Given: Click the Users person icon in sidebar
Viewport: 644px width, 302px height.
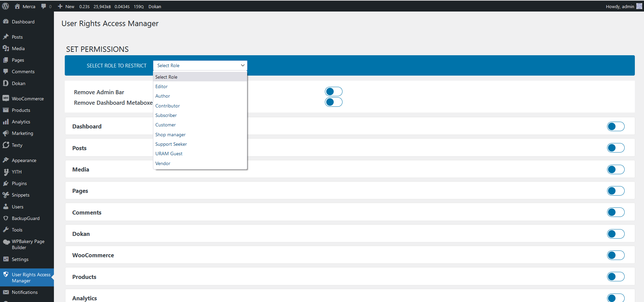Looking at the screenshot, I should 6,206.
